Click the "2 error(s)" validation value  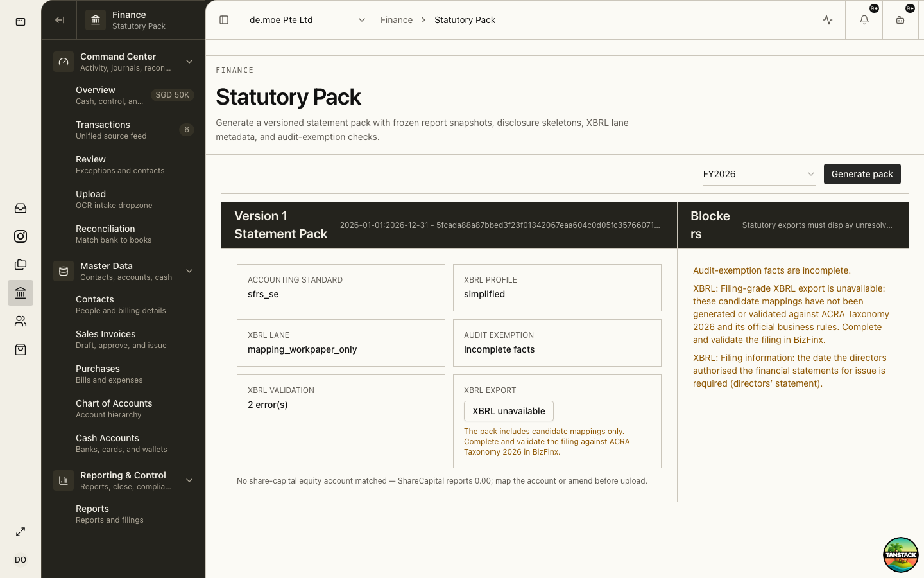pyautogui.click(x=268, y=405)
